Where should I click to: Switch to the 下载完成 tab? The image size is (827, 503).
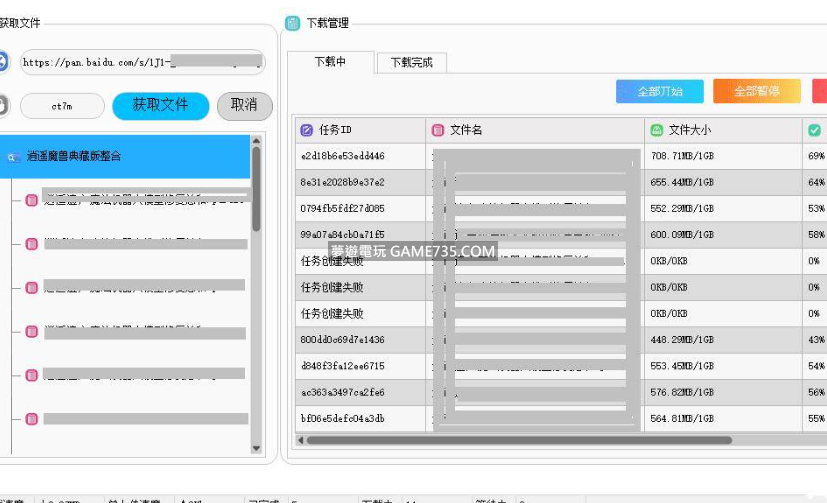pyautogui.click(x=411, y=63)
